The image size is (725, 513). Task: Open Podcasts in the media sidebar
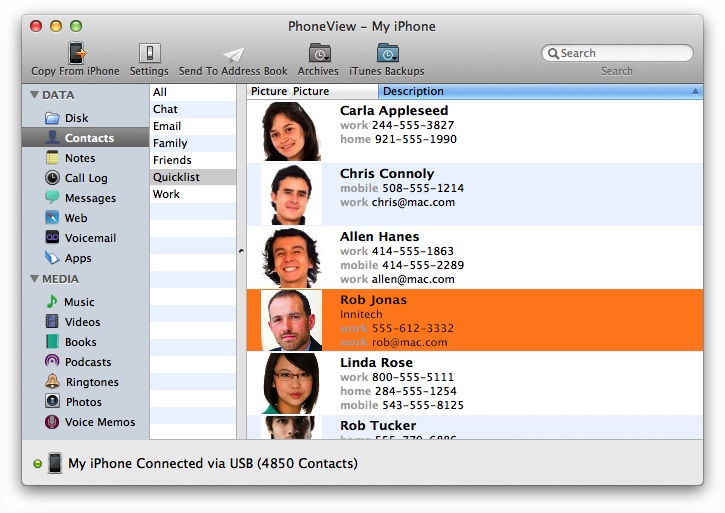[87, 362]
